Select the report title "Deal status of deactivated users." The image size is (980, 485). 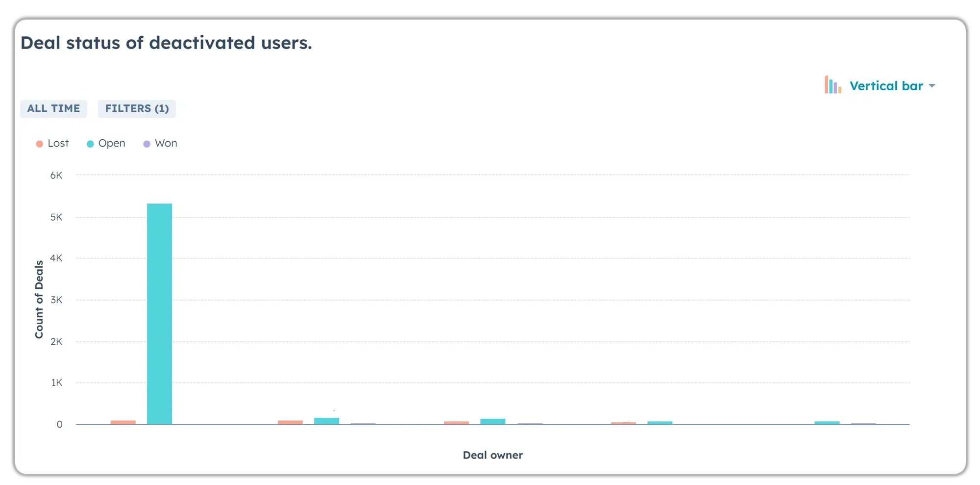point(167,43)
